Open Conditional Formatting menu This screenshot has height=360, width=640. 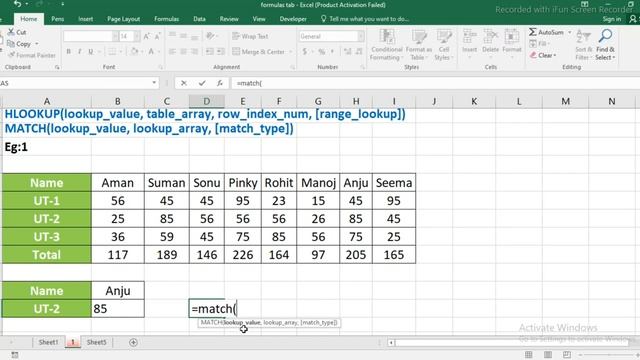386,45
